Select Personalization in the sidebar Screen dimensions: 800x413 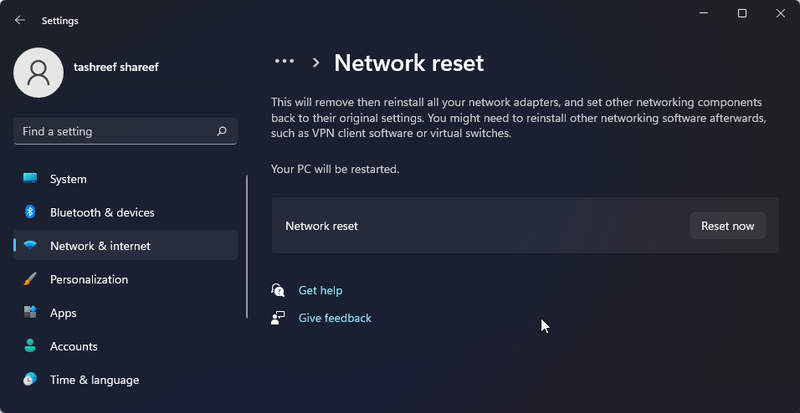89,279
